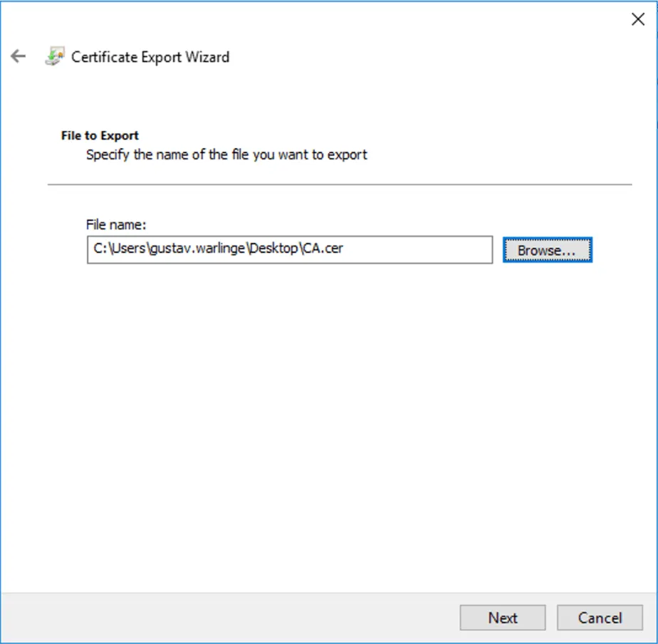Open the Browse file dialog
Image resolution: width=658 pixels, height=644 pixels.
coord(546,250)
